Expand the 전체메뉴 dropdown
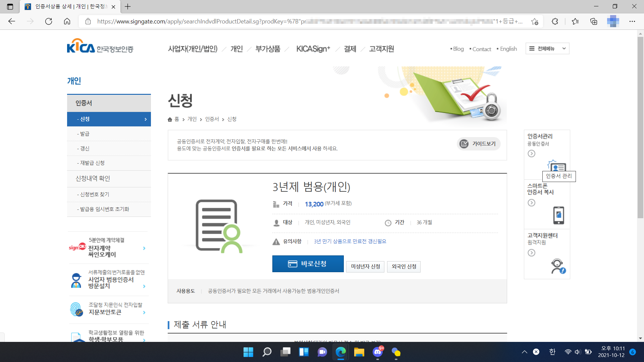This screenshot has width=644, height=362. tap(547, 49)
